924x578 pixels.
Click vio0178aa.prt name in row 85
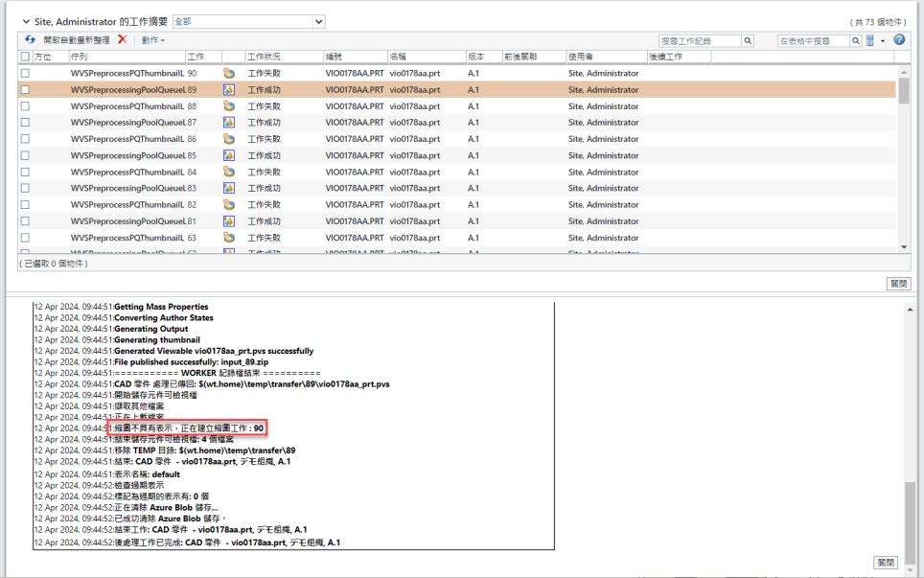(415, 155)
